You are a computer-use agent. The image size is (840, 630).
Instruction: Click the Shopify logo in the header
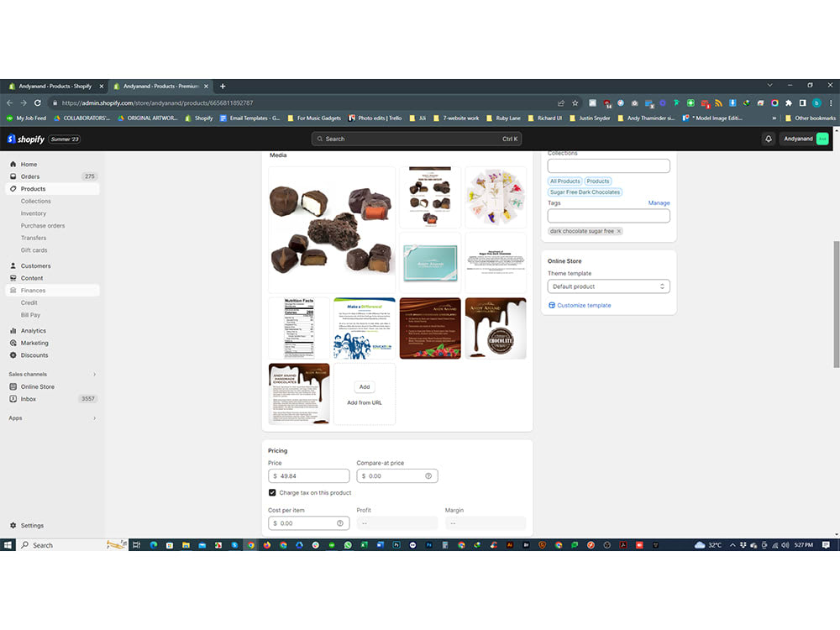26,139
